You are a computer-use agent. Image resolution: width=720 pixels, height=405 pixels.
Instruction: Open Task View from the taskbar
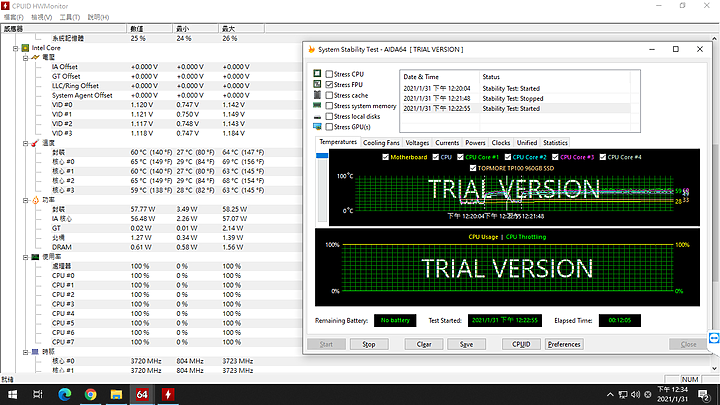coord(38,394)
